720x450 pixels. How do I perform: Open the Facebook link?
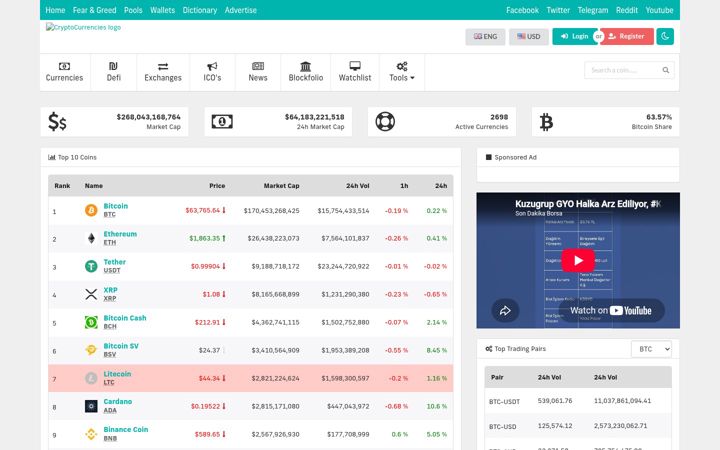(x=523, y=10)
